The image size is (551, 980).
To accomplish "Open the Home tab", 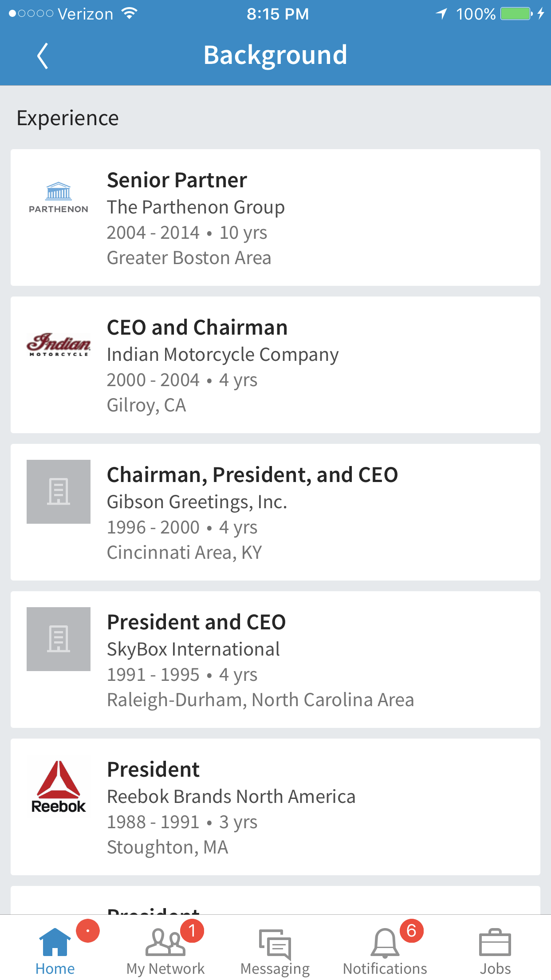I will point(55,951).
